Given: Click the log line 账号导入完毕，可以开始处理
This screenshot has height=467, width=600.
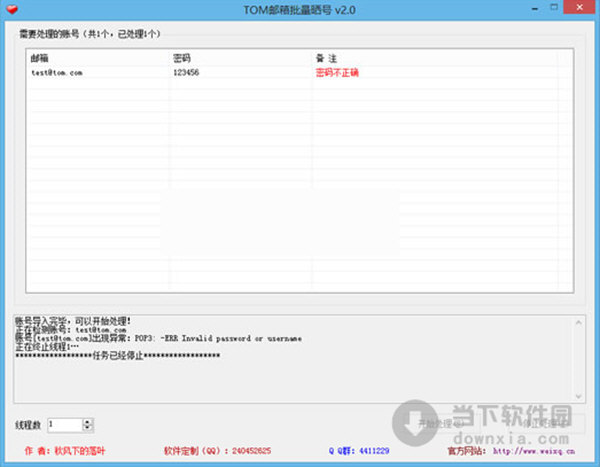Looking at the screenshot, I should pos(73,321).
